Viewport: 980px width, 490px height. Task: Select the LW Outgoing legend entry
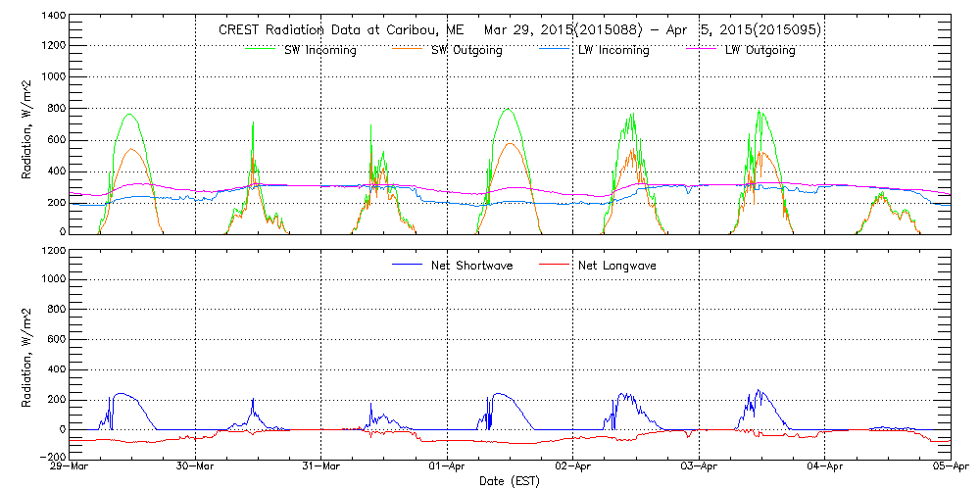759,51
